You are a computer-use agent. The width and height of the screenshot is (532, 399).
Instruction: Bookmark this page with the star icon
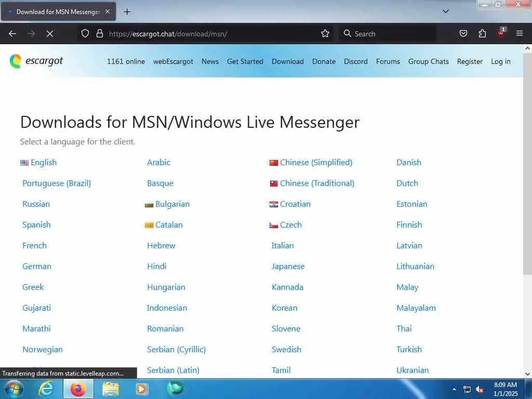click(325, 34)
